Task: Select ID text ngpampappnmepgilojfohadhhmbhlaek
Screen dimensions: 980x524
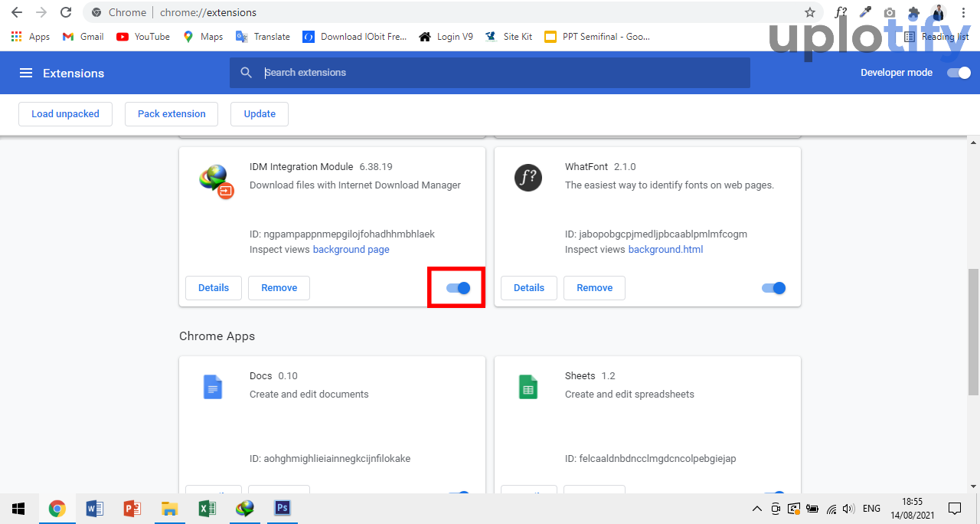Action: (x=349, y=234)
